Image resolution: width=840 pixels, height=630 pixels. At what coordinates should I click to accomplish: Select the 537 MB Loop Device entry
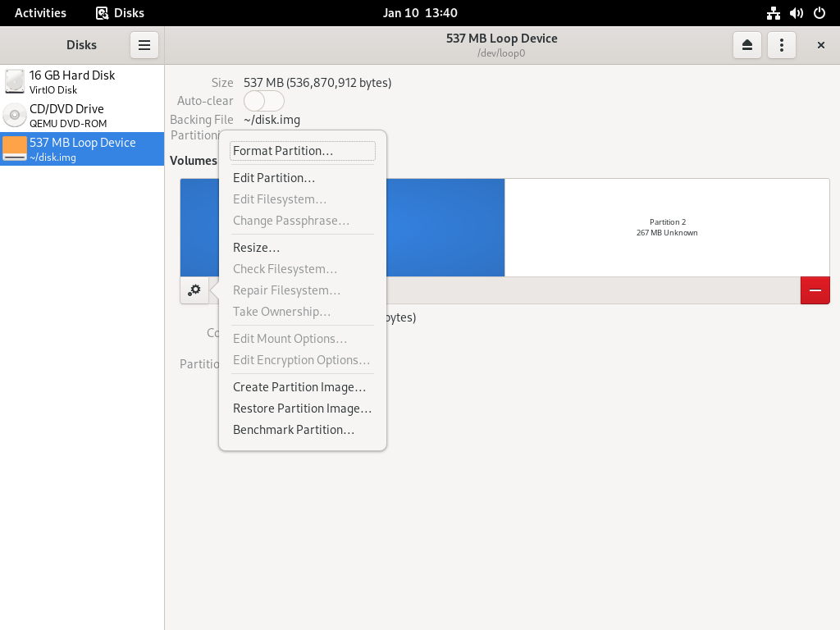[x=82, y=149]
